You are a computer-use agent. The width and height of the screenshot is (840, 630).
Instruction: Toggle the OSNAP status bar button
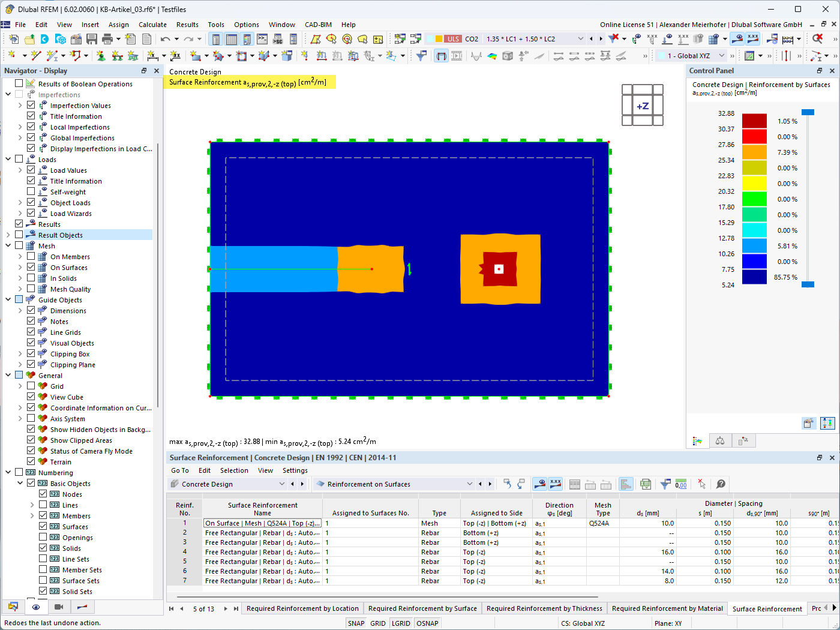click(427, 623)
